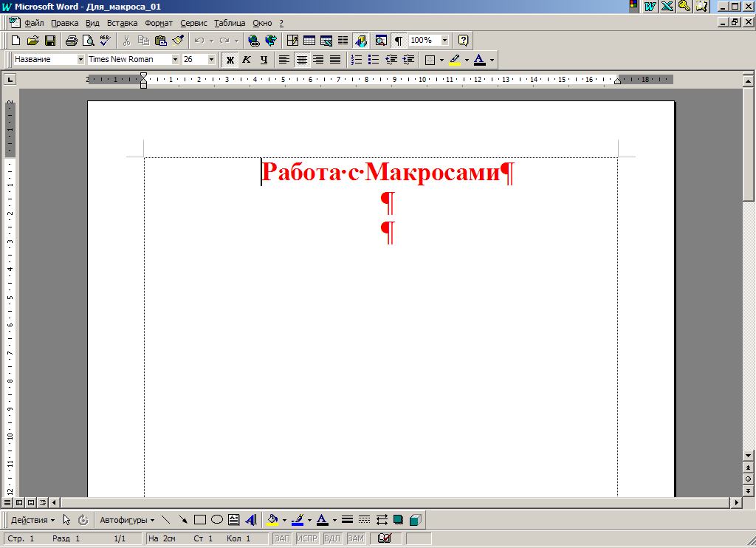The width and height of the screenshot is (756, 548).
Task: Open the Правка menu
Action: coord(65,23)
